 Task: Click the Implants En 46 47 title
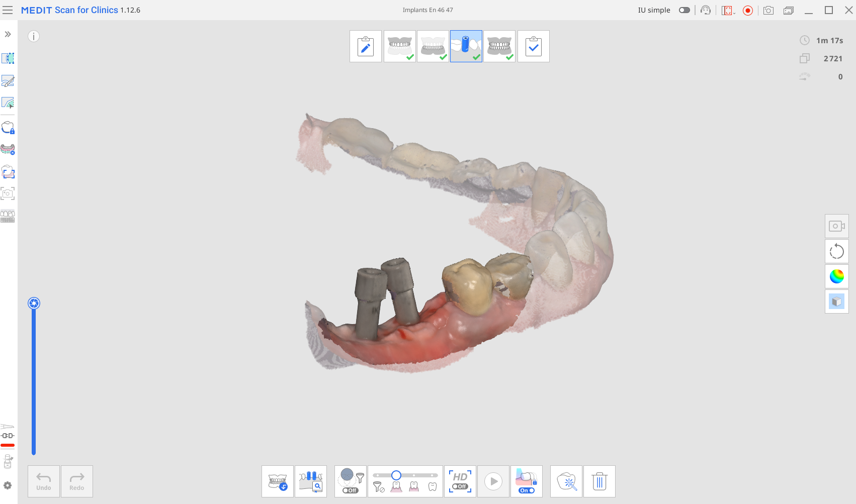tap(427, 10)
